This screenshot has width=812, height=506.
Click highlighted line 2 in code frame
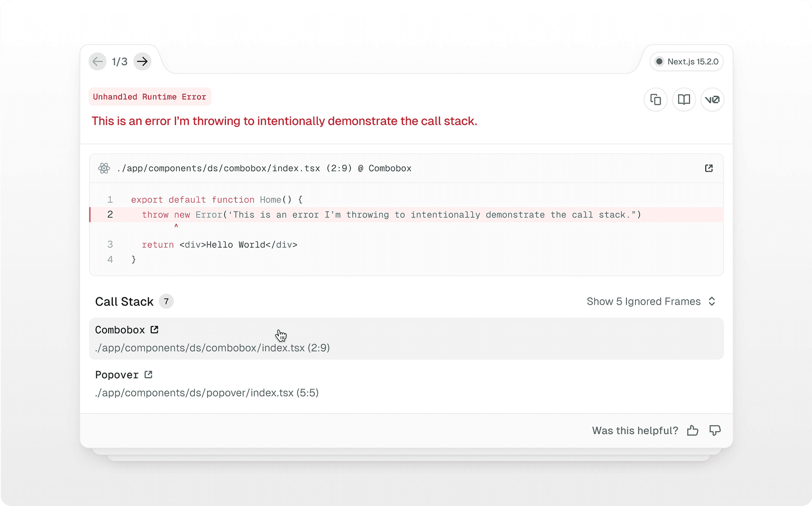pos(391,214)
